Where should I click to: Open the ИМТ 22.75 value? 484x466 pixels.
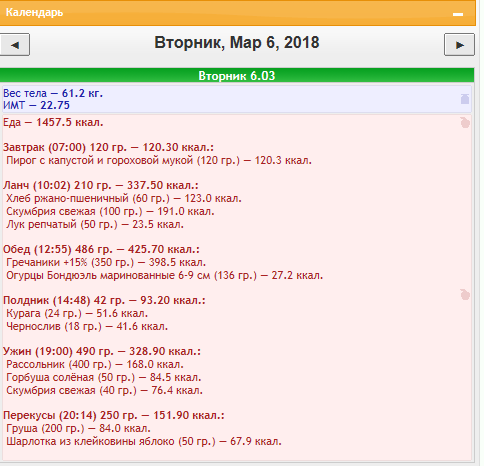tap(36, 105)
